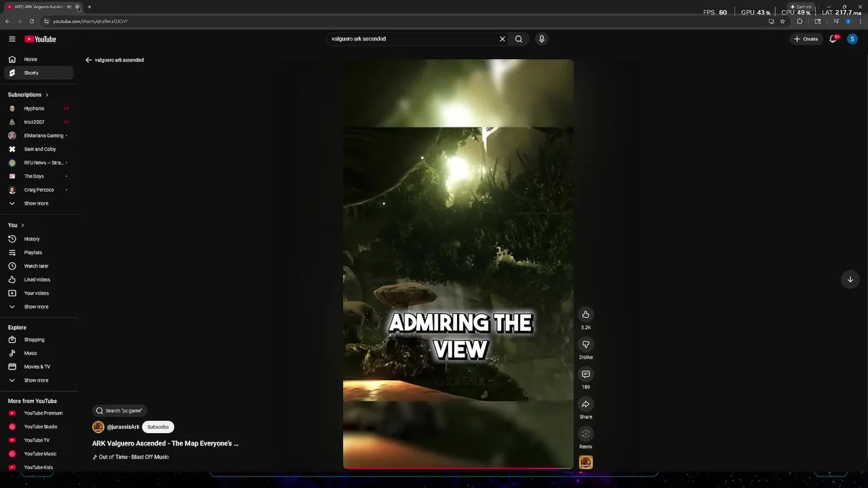Open YouTube Music link
Screen dimensions: 868x488
[38, 454]
